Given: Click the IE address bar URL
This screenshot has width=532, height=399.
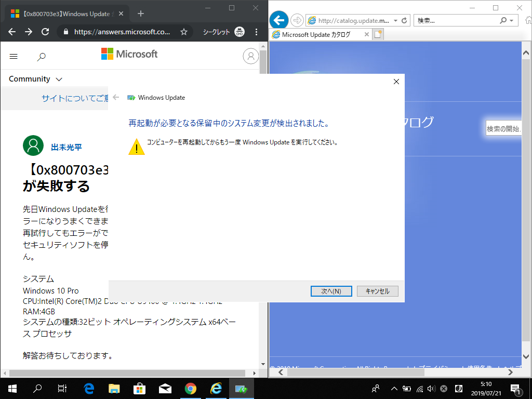Looking at the screenshot, I should tap(353, 21).
